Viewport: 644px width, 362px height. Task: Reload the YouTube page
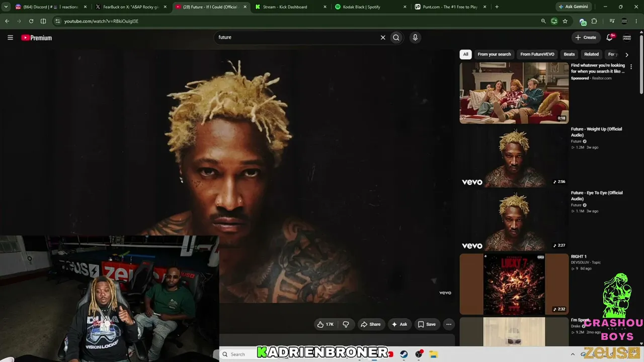tap(31, 21)
